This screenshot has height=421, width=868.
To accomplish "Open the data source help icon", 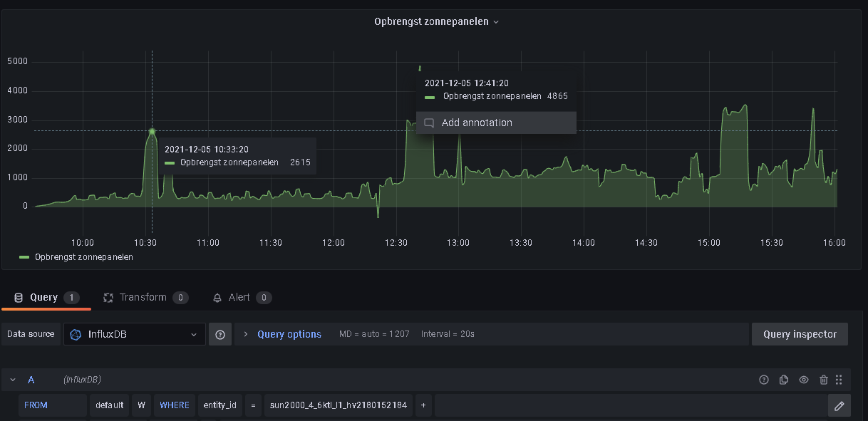I will coord(220,334).
